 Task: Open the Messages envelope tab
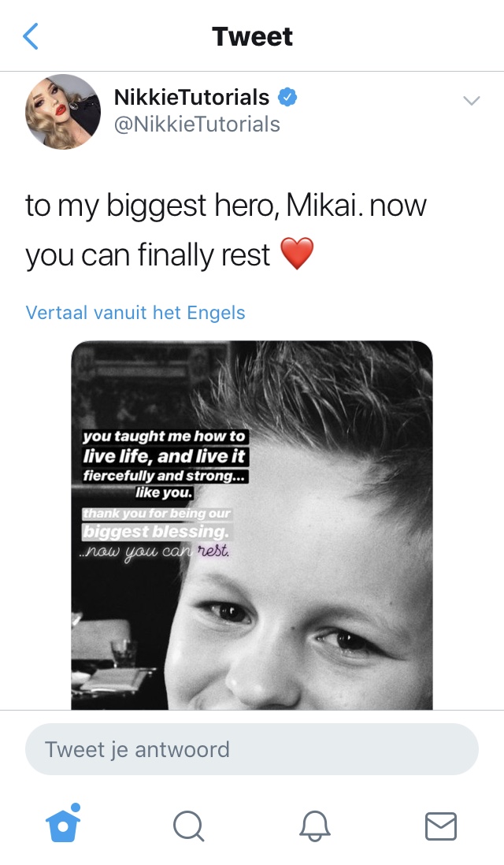tap(441, 826)
